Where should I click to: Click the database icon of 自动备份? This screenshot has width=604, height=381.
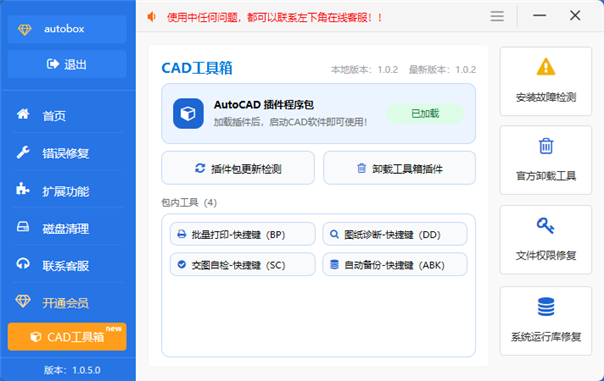coord(334,264)
